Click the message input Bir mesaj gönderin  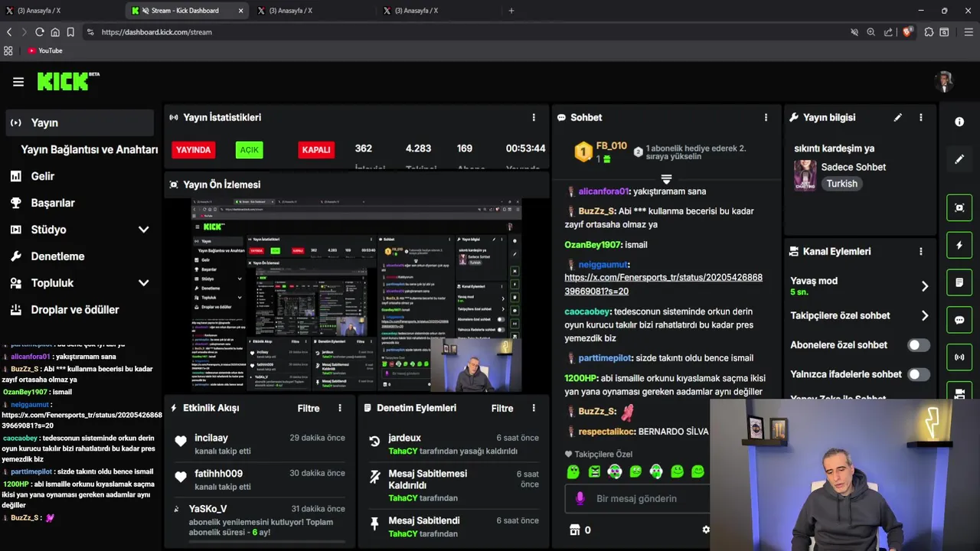pos(637,498)
